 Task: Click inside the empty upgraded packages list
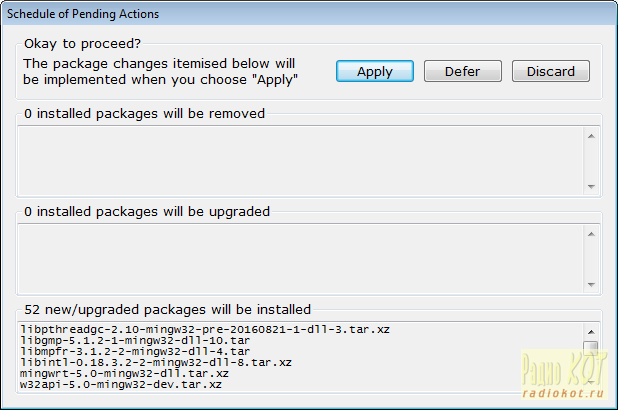pyautogui.click(x=300, y=258)
